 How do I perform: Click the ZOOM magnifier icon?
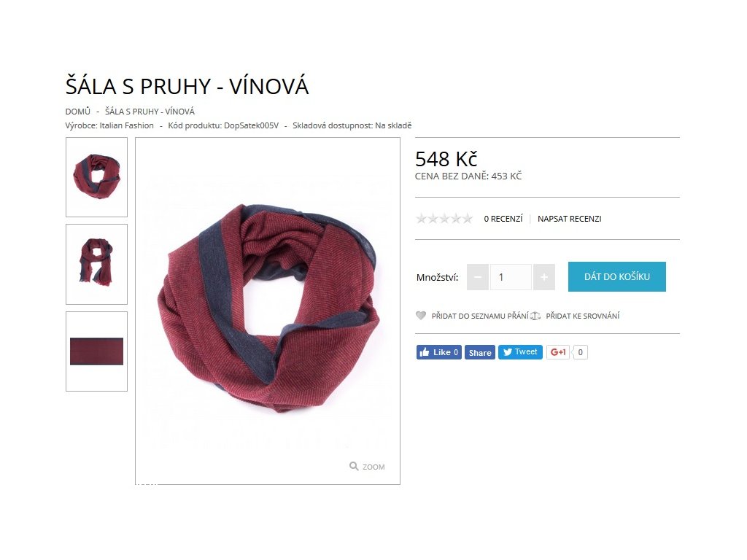[354, 466]
